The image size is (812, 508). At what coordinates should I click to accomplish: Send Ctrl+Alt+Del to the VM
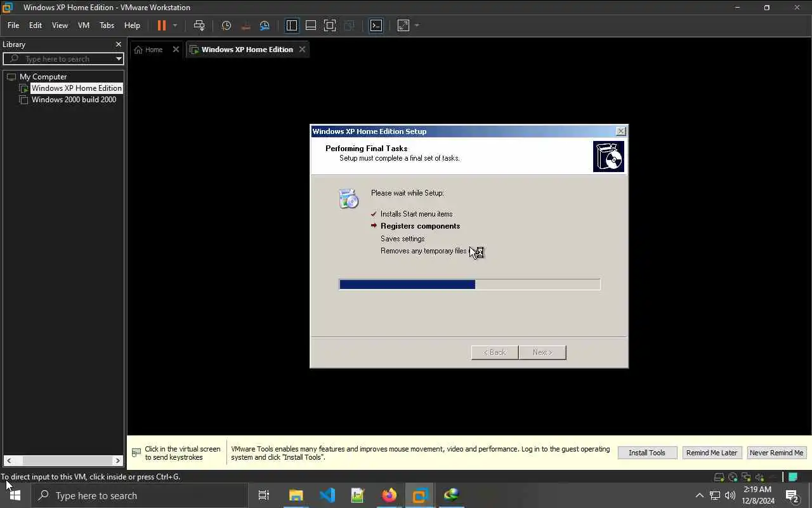click(x=199, y=25)
